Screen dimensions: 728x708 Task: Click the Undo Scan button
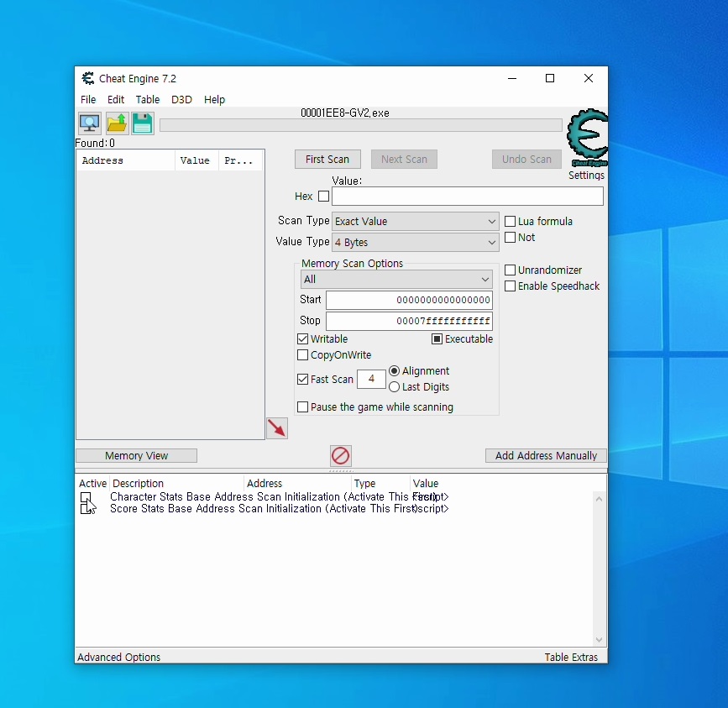tap(526, 160)
